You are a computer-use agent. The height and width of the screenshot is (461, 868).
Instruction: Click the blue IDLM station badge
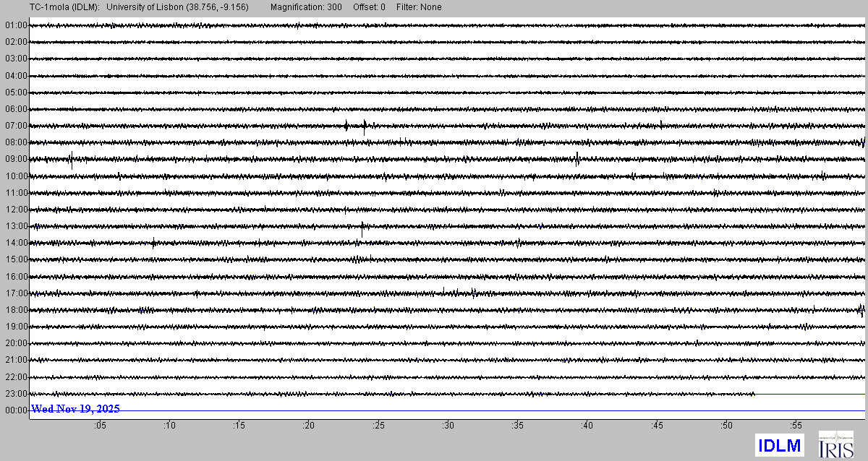pos(780,446)
